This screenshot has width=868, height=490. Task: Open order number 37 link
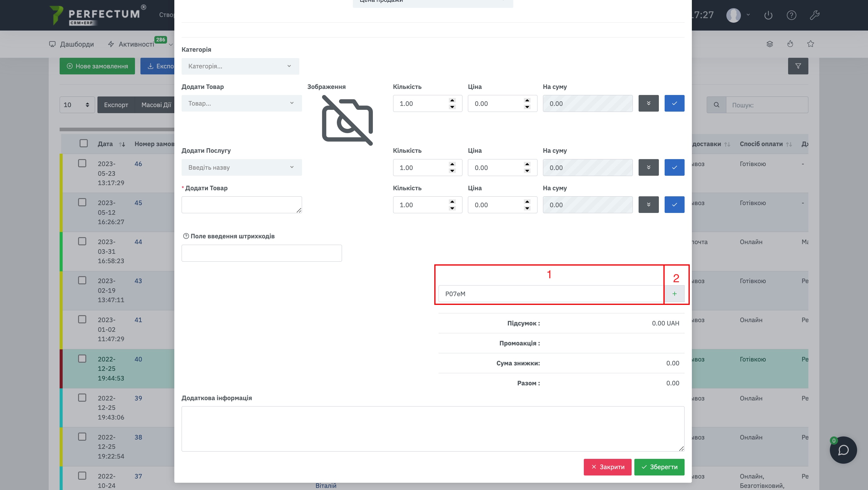click(x=138, y=476)
